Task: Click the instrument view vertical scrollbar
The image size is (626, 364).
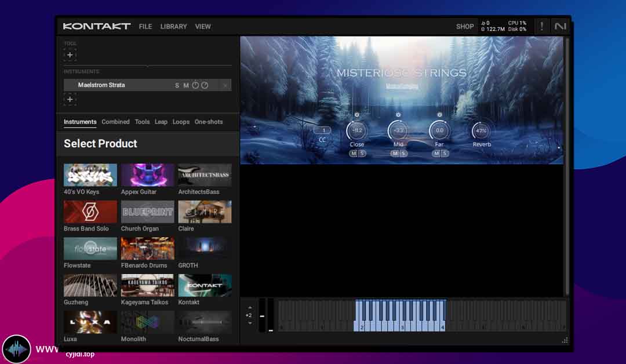Action: (x=566, y=166)
